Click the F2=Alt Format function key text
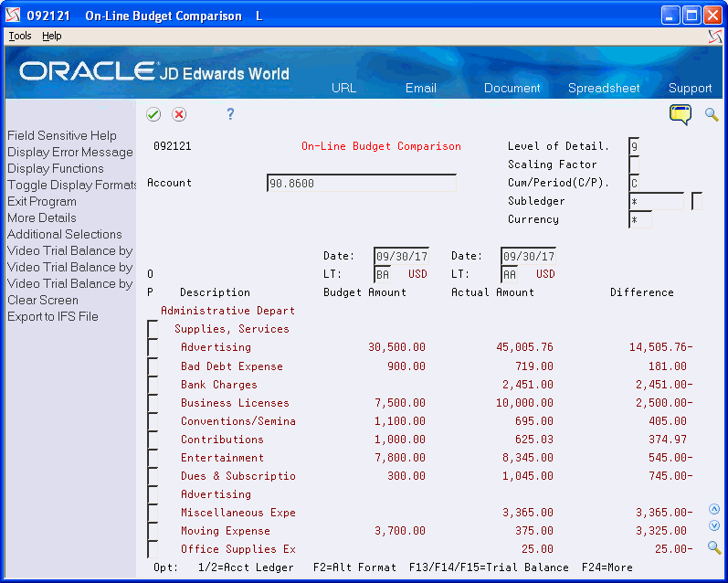Viewport: 728px width, 583px height. (354, 567)
